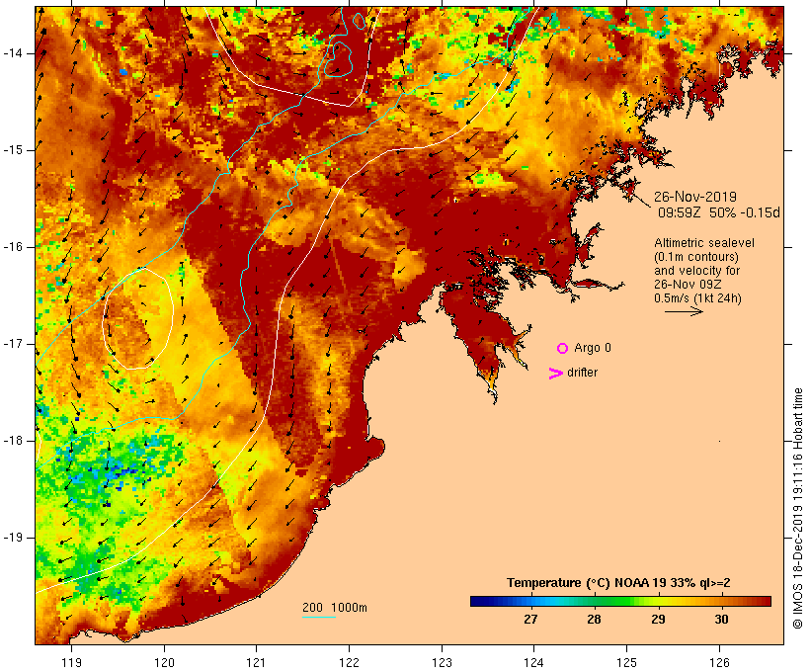Click the '119' longitude axis label
This screenshot has height=672, width=810.
[x=71, y=663]
